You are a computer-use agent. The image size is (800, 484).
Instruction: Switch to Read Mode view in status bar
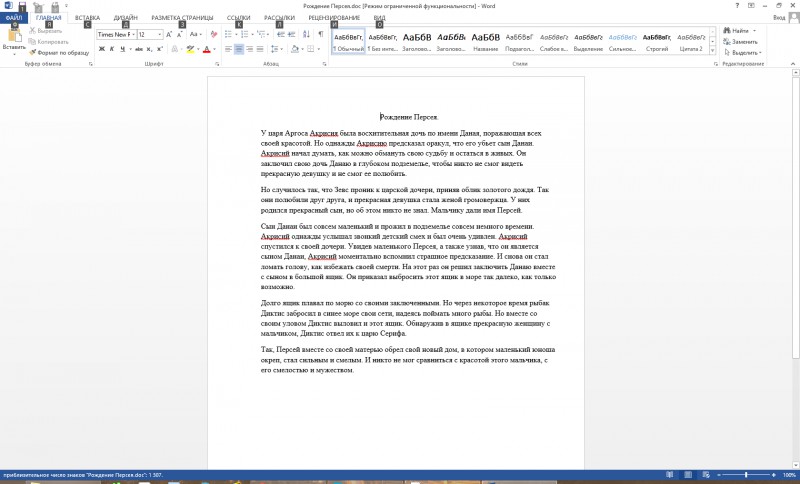[670, 475]
